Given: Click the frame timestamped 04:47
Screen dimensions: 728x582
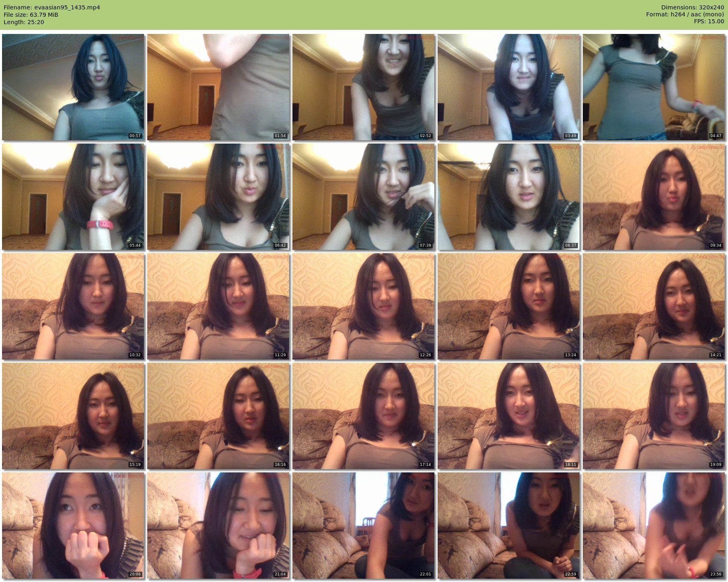Looking at the screenshot, I should pos(654,87).
